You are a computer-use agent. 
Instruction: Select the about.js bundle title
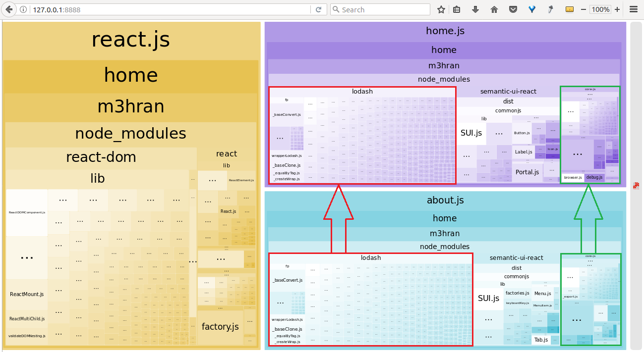(445, 201)
